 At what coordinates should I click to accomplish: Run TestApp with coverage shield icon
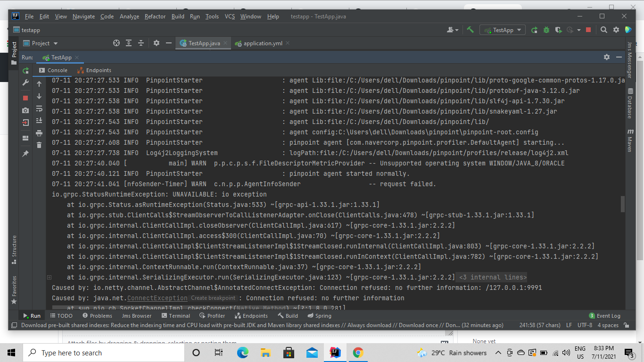click(x=559, y=30)
